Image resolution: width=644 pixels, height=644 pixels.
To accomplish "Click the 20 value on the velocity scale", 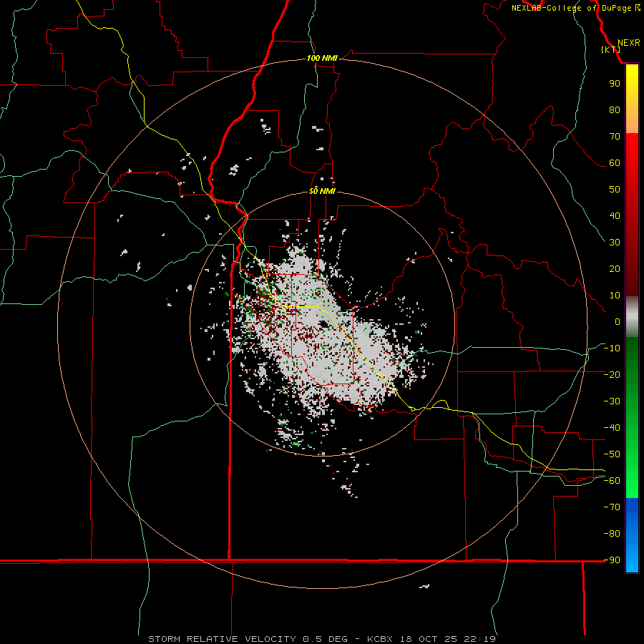I will tap(615, 269).
